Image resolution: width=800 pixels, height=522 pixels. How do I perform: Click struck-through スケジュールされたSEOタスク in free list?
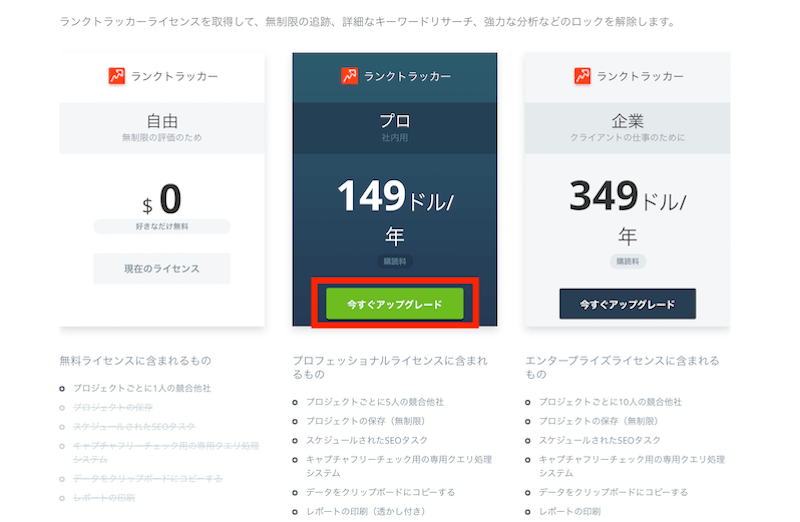click(134, 427)
